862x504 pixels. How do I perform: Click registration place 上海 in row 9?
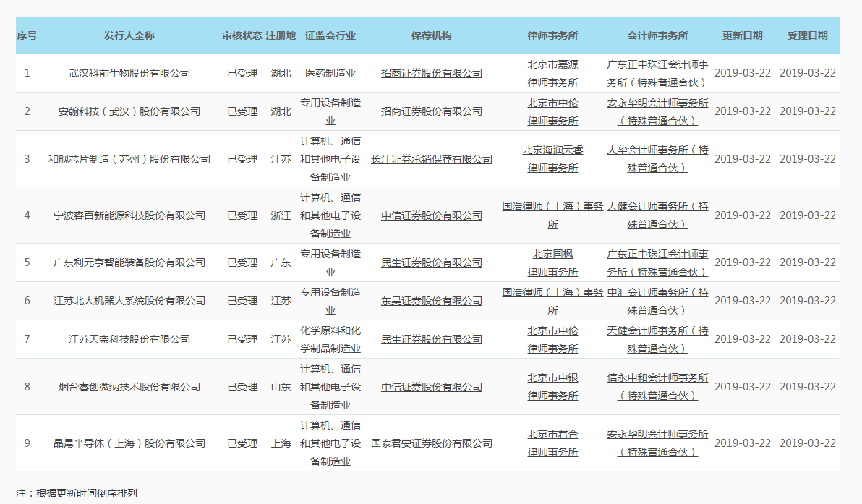[x=281, y=443]
